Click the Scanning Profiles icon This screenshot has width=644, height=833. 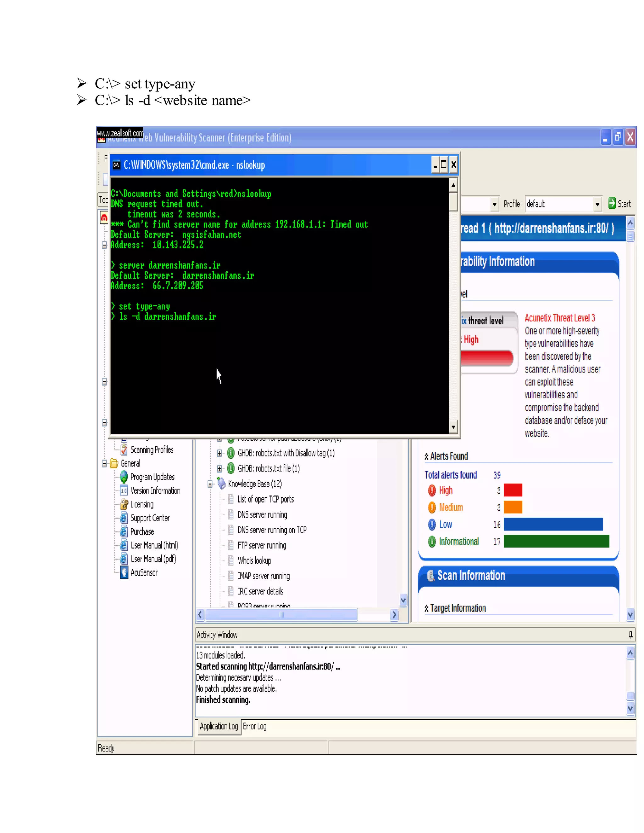(x=124, y=450)
